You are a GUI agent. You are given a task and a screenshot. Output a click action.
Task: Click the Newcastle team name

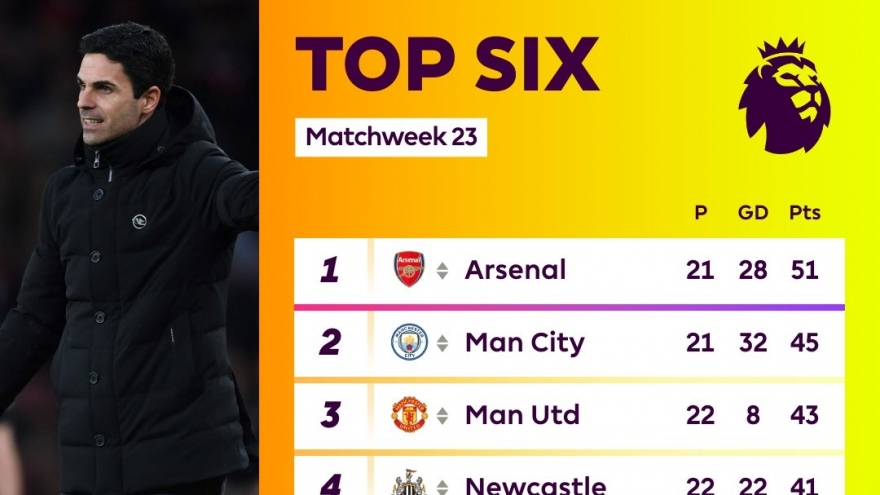tap(535, 486)
